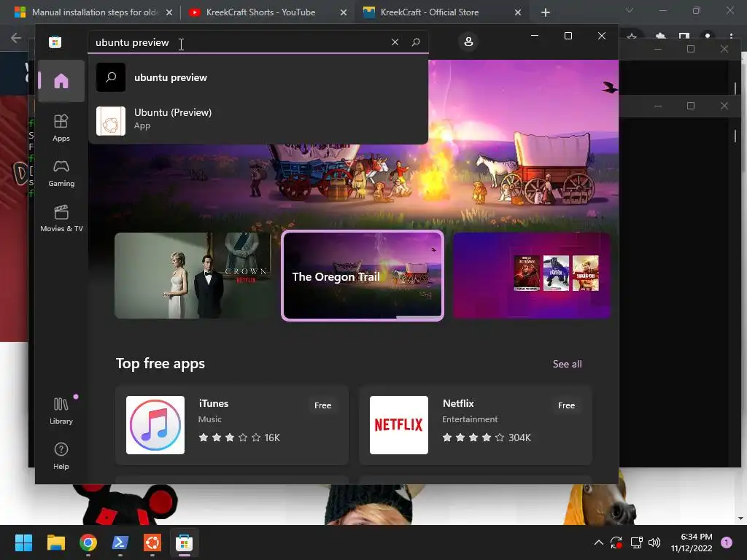Select the 'ubuntu preview' search suggestion

click(258, 77)
